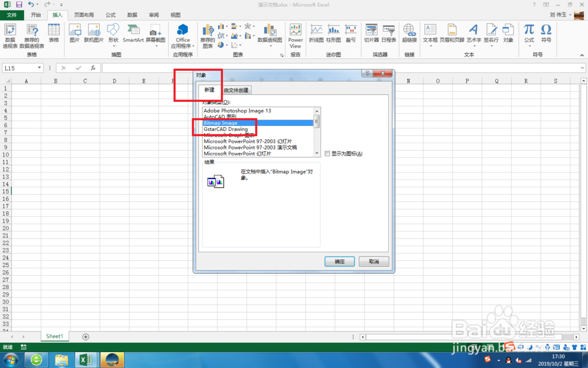
Task: Expand the Name Box dropdown arrow
Action: point(39,68)
